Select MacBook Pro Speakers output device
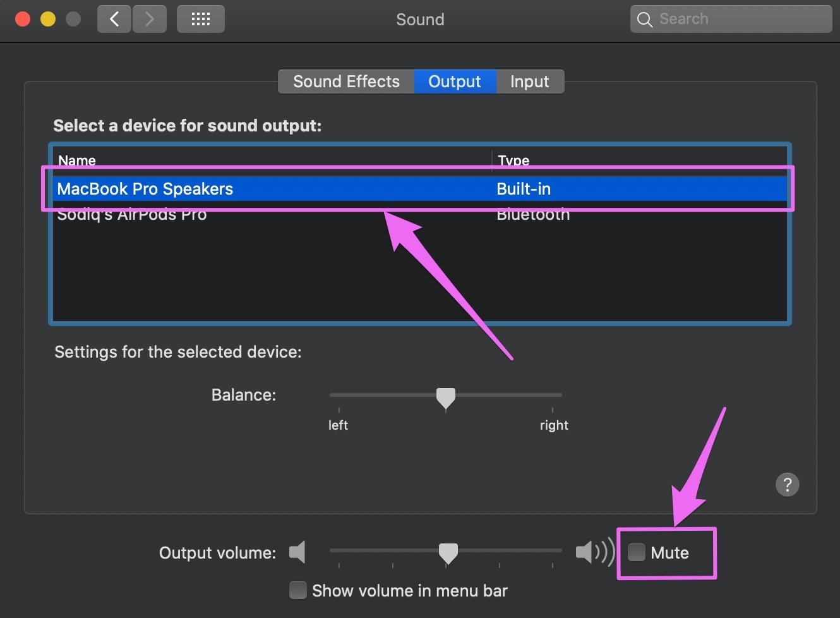This screenshot has width=840, height=618. click(x=420, y=189)
